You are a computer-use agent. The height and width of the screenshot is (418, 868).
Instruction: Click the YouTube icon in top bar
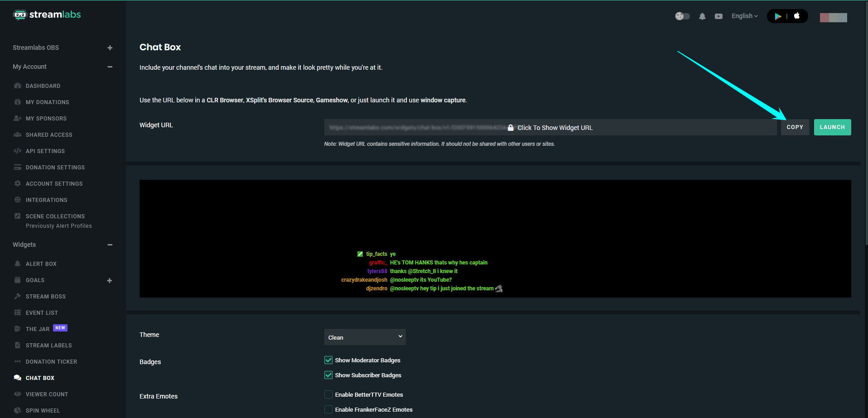point(719,16)
